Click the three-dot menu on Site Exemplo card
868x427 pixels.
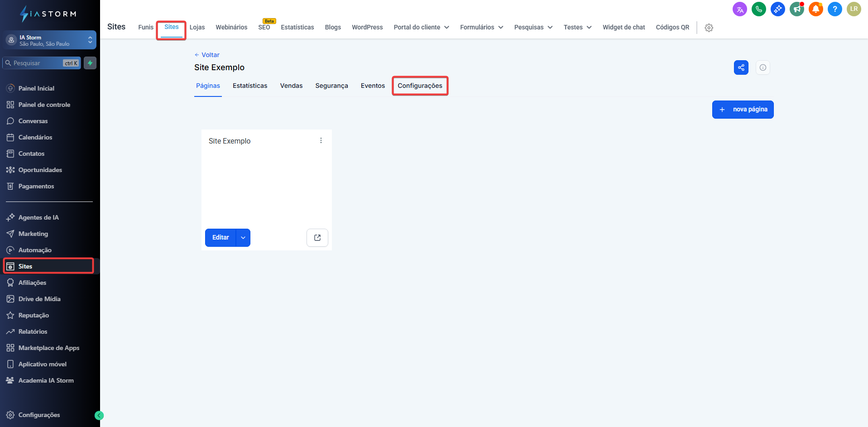pyautogui.click(x=321, y=141)
